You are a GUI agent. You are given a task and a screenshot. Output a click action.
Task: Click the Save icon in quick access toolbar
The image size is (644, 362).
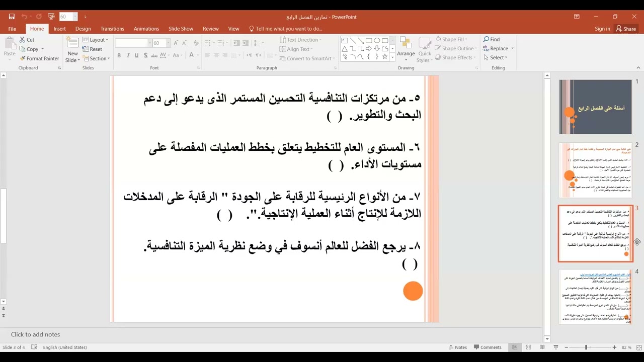12,17
